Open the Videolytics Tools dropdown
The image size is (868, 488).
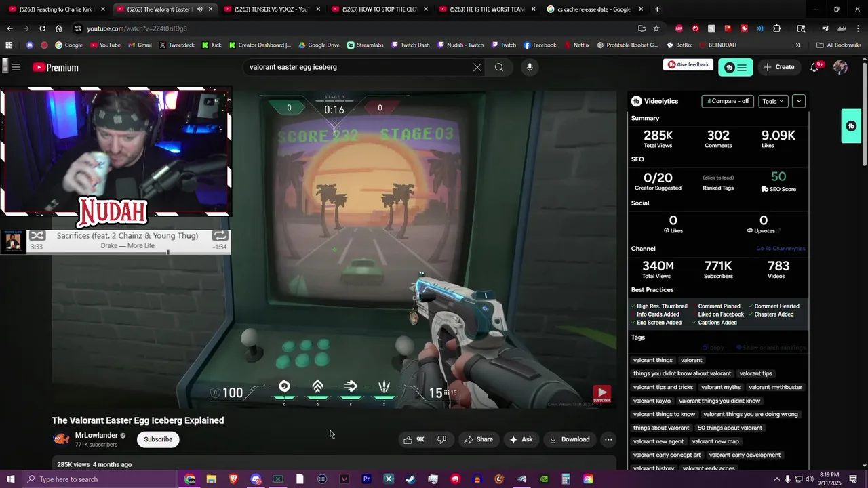pos(773,101)
